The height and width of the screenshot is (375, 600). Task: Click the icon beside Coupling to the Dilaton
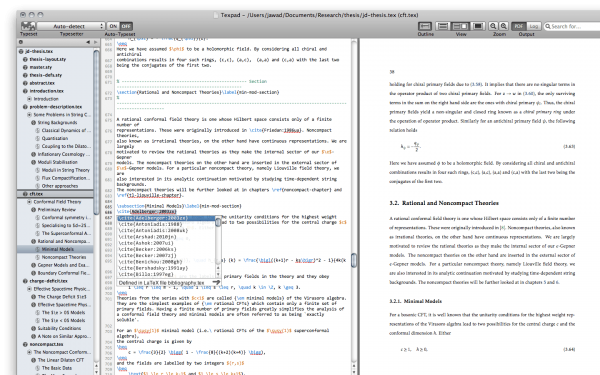point(38,146)
